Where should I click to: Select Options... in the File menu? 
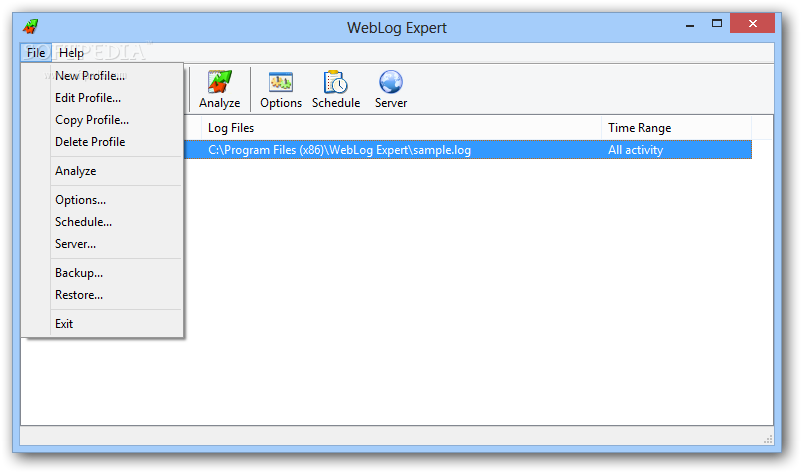[102, 200]
